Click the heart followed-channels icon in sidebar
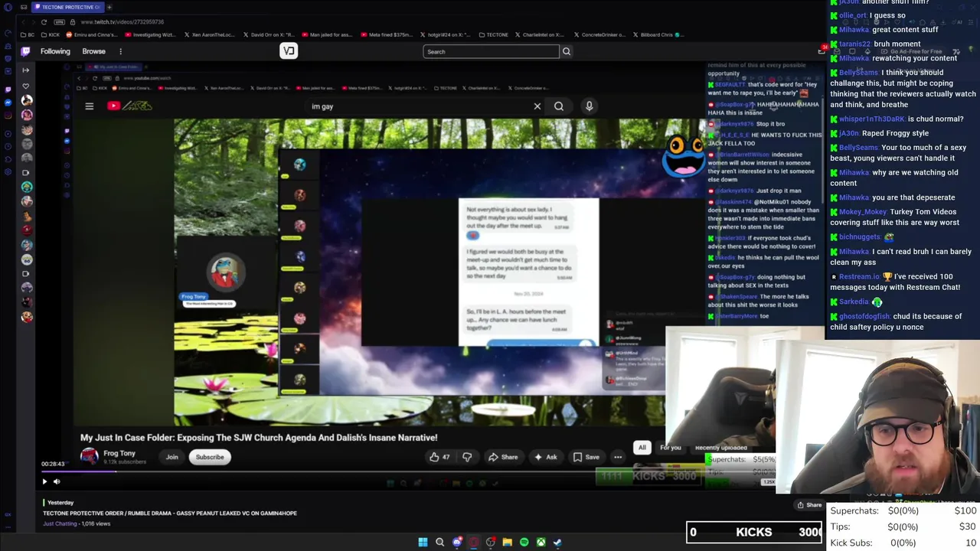 pos(25,86)
